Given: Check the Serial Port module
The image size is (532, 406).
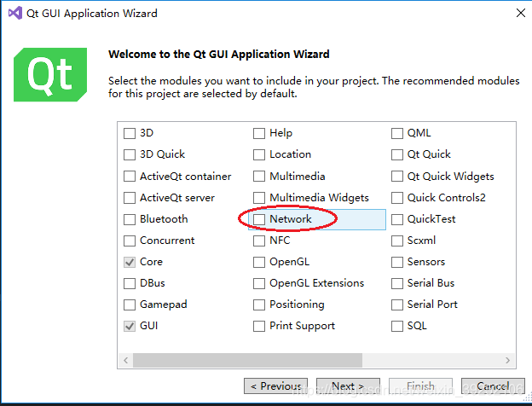Looking at the screenshot, I should pos(397,304).
